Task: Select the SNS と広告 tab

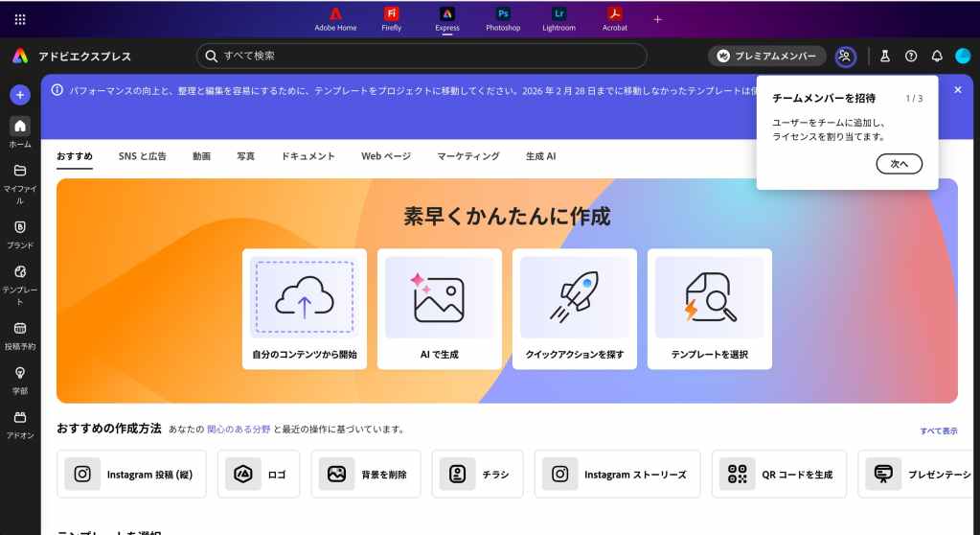Action: coord(142,156)
